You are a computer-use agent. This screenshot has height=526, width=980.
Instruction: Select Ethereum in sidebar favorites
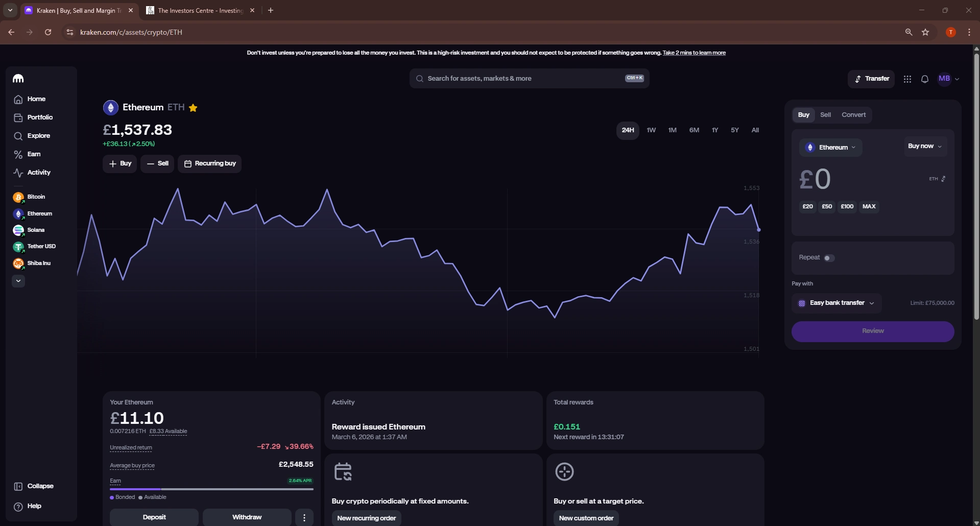(x=33, y=214)
